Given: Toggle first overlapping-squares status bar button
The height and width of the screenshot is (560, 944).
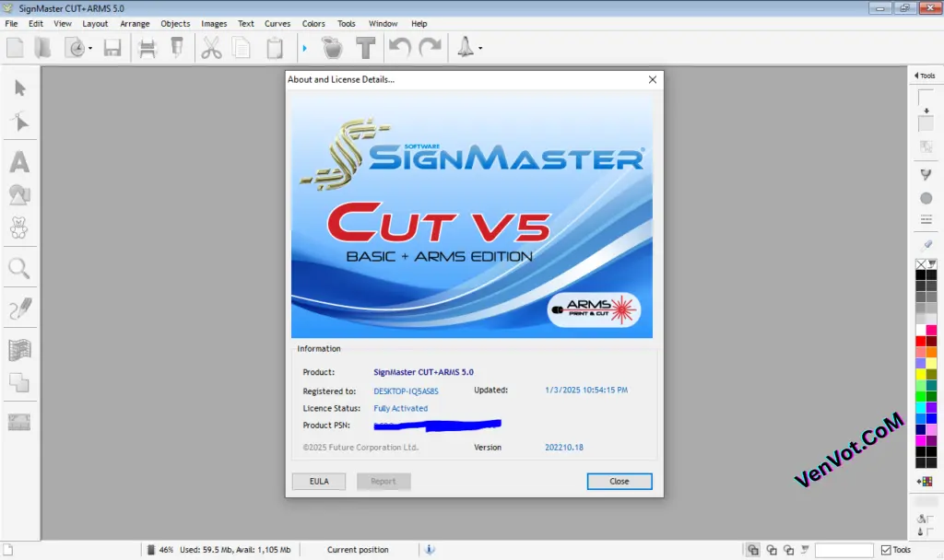Looking at the screenshot, I should pos(753,549).
